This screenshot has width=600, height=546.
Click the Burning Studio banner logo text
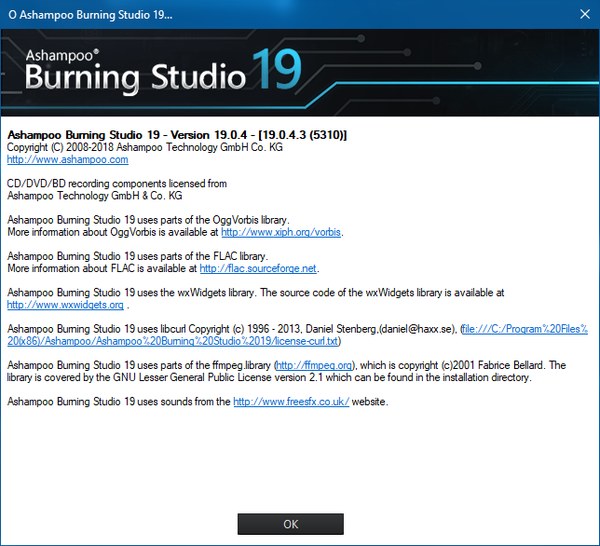[x=133, y=77]
